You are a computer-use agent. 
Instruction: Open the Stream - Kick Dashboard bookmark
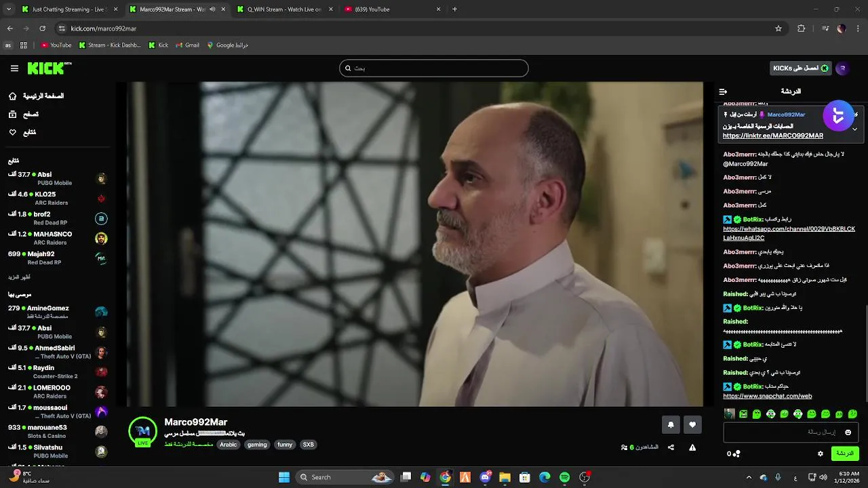(109, 45)
